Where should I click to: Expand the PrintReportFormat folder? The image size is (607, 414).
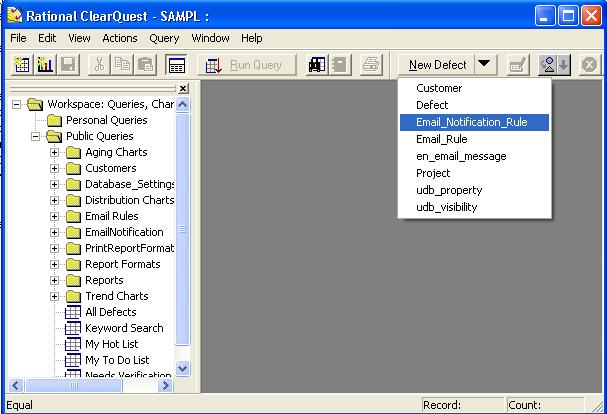[x=55, y=248]
